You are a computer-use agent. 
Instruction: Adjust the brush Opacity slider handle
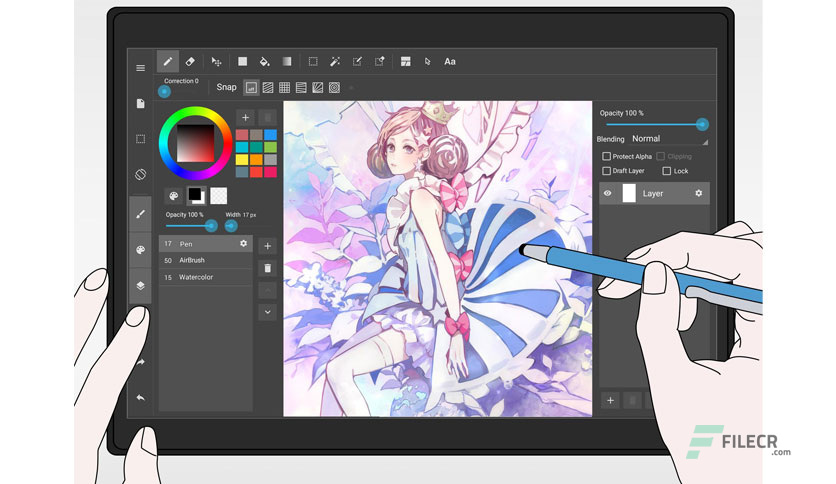211,226
